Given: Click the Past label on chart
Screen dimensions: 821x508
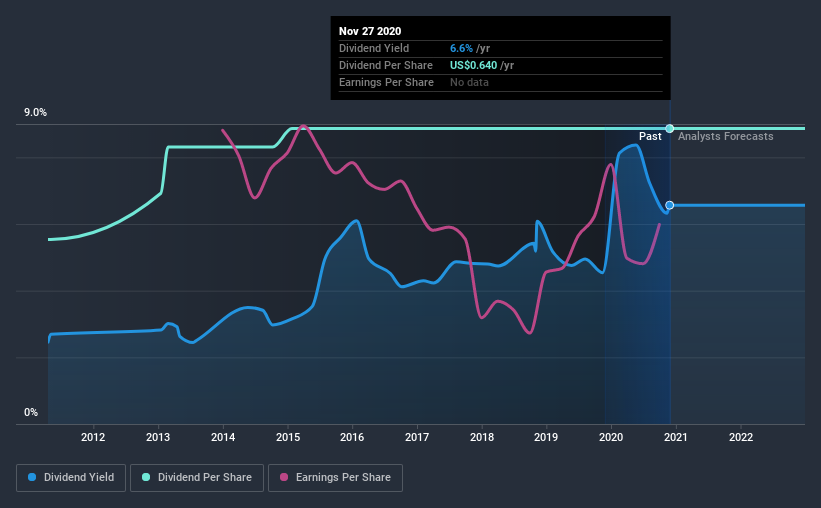Looking at the screenshot, I should (650, 136).
